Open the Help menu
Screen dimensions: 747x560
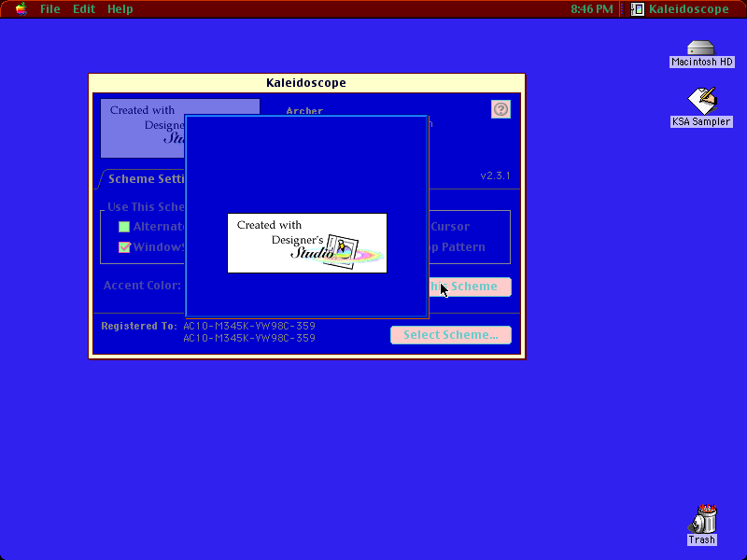pos(120,9)
